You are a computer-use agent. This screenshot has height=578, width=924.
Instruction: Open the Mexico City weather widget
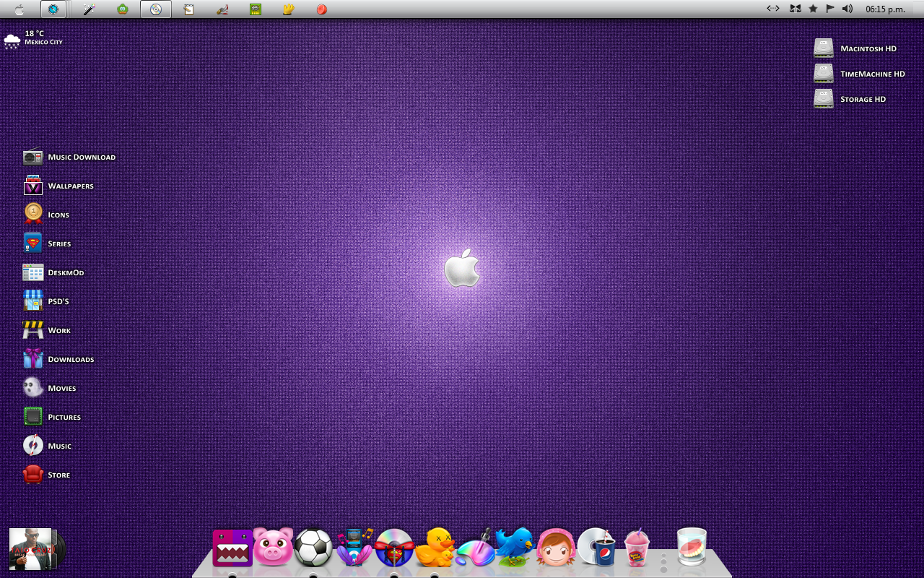(33, 39)
